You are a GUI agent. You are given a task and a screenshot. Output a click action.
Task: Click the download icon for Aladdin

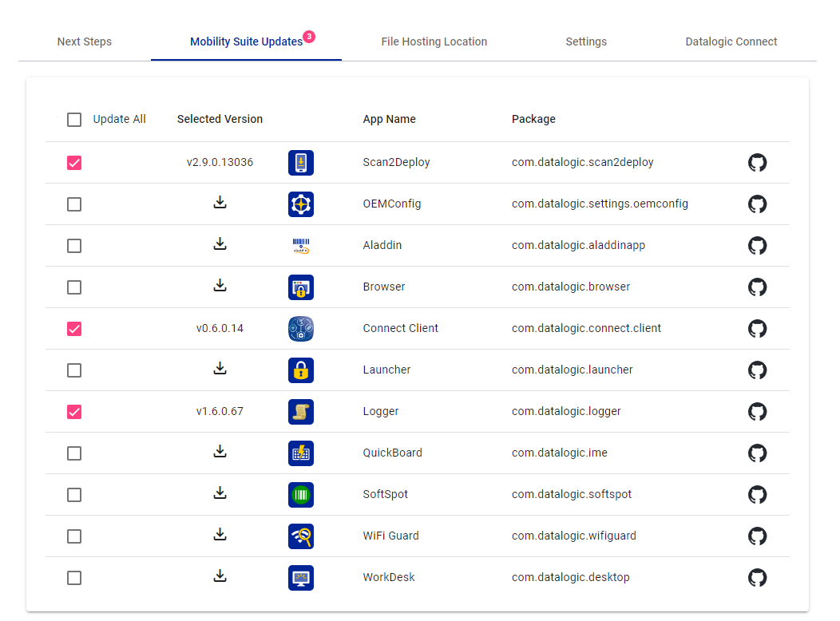220,243
